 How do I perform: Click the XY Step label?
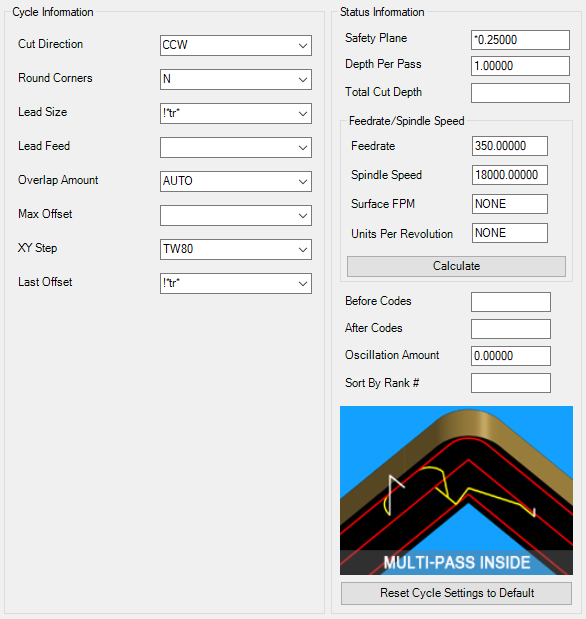click(38, 248)
